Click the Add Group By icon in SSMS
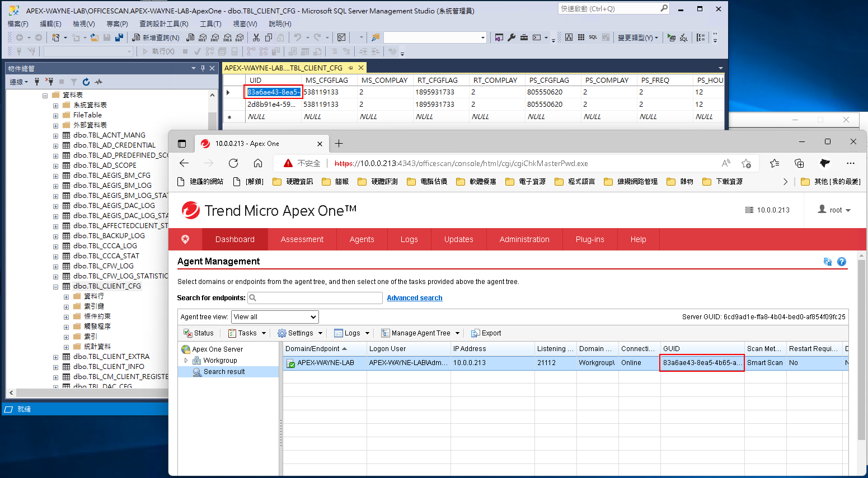 coord(701,37)
